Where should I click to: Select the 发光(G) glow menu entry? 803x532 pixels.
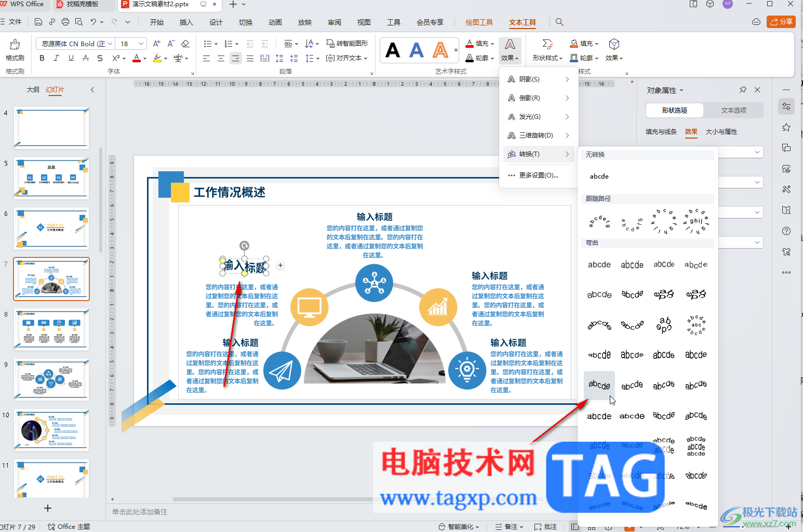point(539,117)
